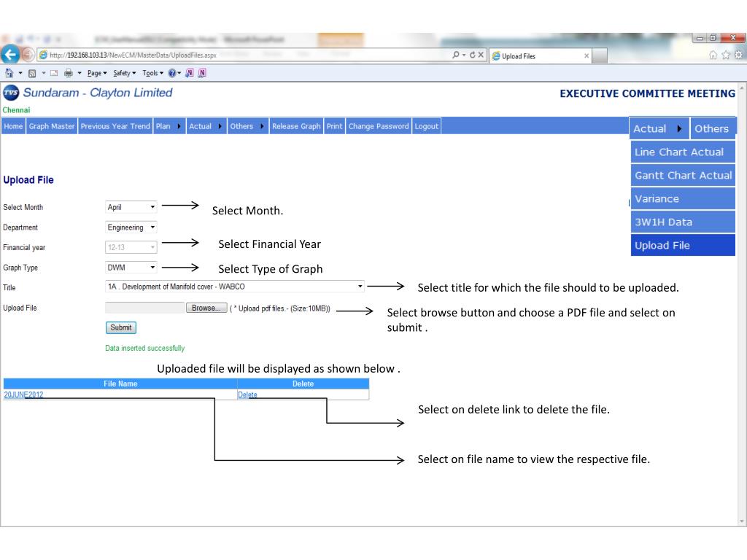Click the address bar URL
Viewport: 747px width, 560px height.
coord(133,55)
